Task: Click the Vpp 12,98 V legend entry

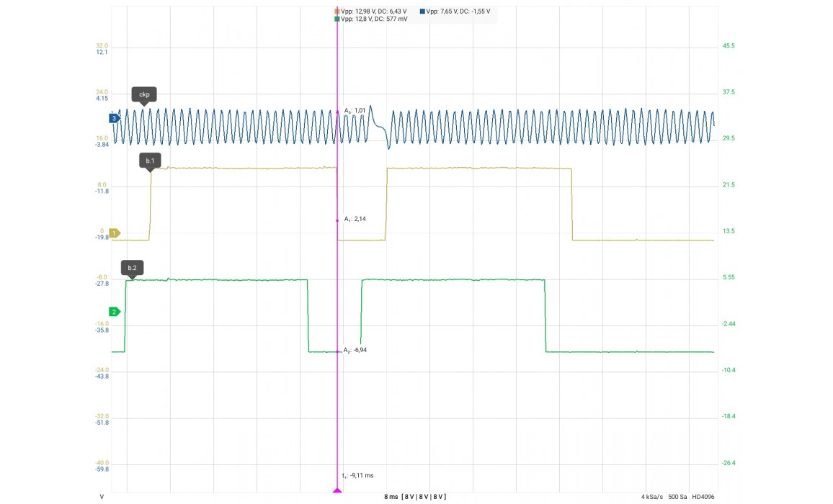Action: coord(373,12)
